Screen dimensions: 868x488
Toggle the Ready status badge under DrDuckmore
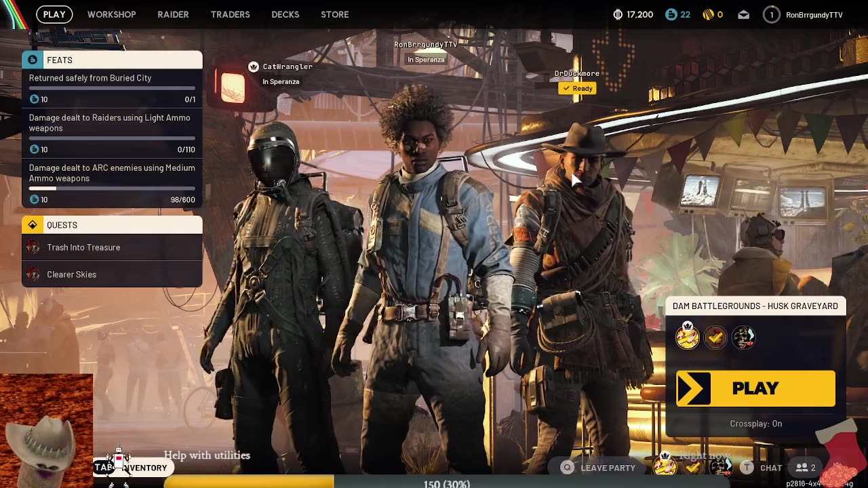point(577,88)
